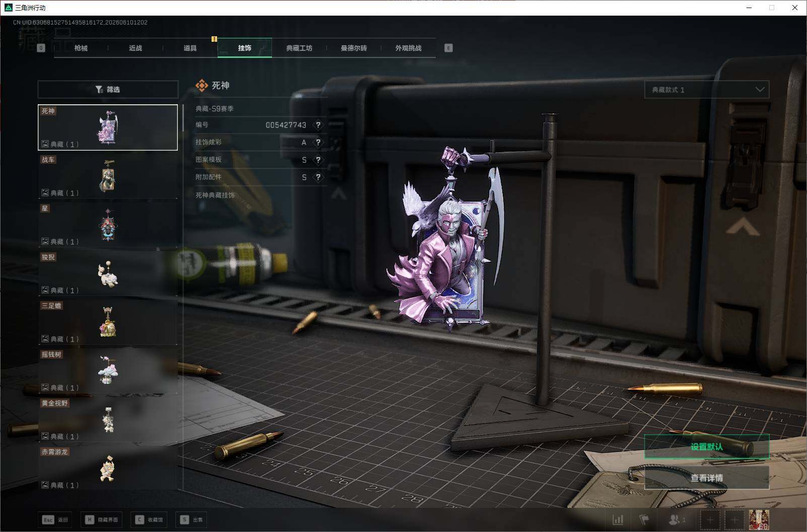Click the help icon next to 附加配件

coord(318,177)
